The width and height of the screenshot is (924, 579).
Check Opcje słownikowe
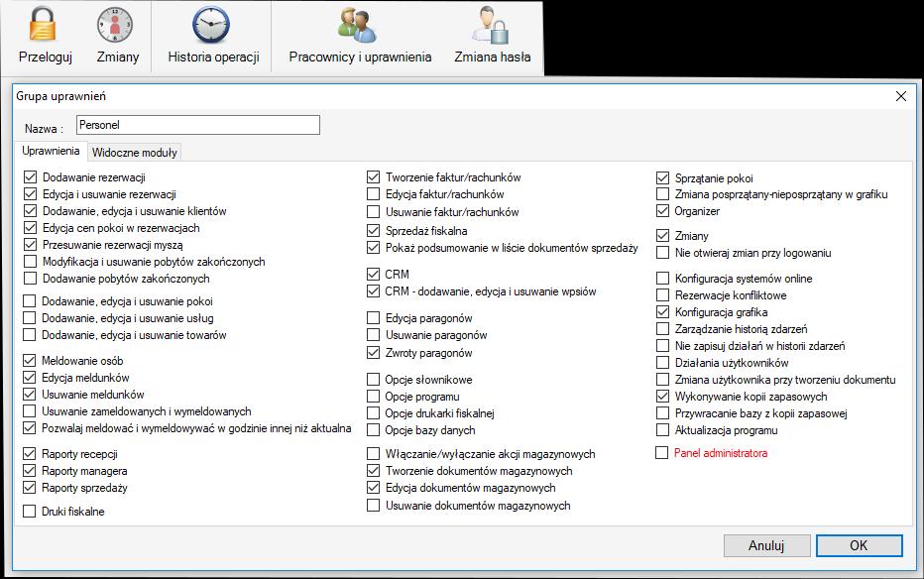click(x=373, y=380)
